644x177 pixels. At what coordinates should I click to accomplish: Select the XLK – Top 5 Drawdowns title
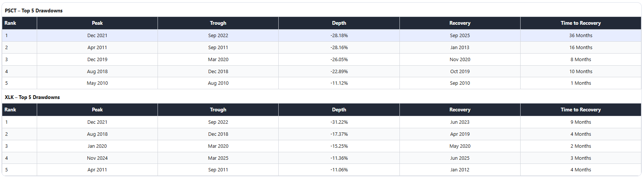pyautogui.click(x=32, y=97)
